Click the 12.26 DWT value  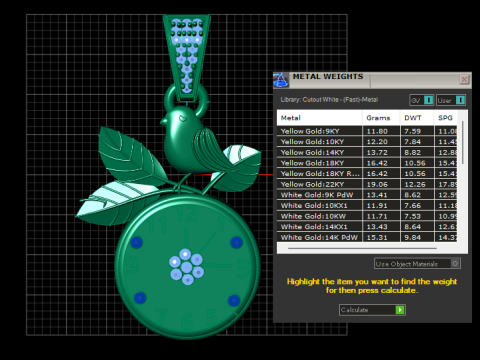click(415, 184)
